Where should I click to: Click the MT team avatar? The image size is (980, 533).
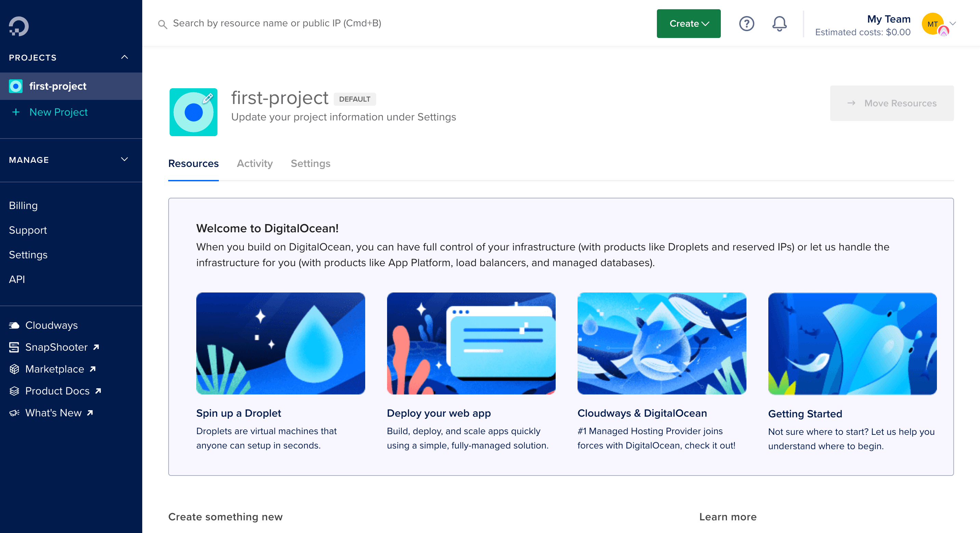click(933, 24)
